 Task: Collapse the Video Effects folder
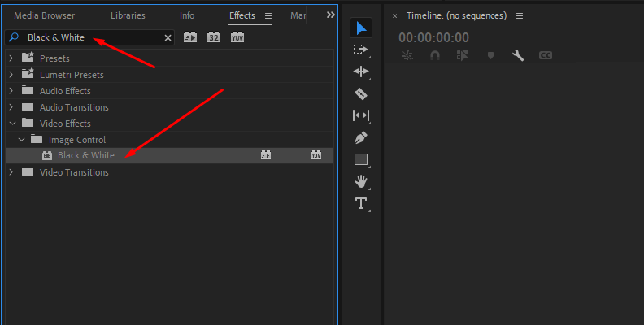click(x=11, y=123)
